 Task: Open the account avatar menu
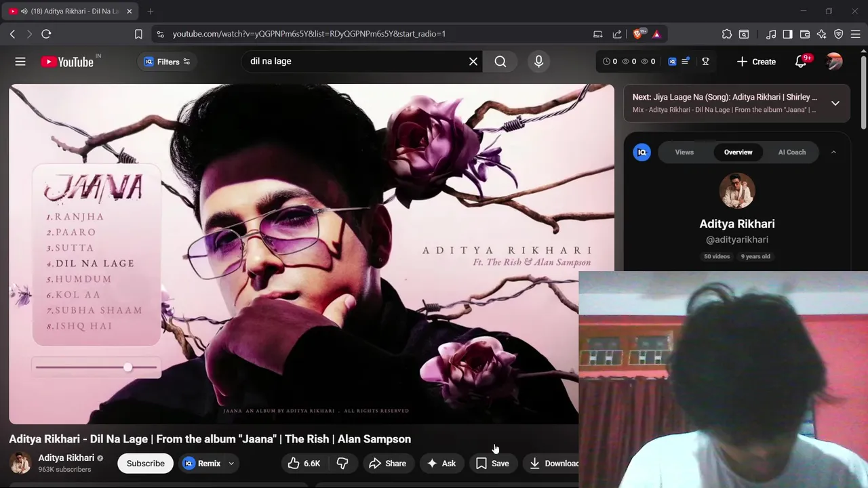[x=834, y=62]
